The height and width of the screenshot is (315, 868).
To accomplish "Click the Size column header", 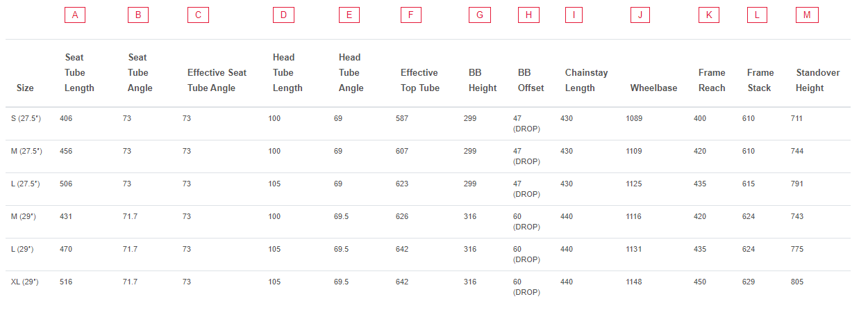I will click(25, 88).
